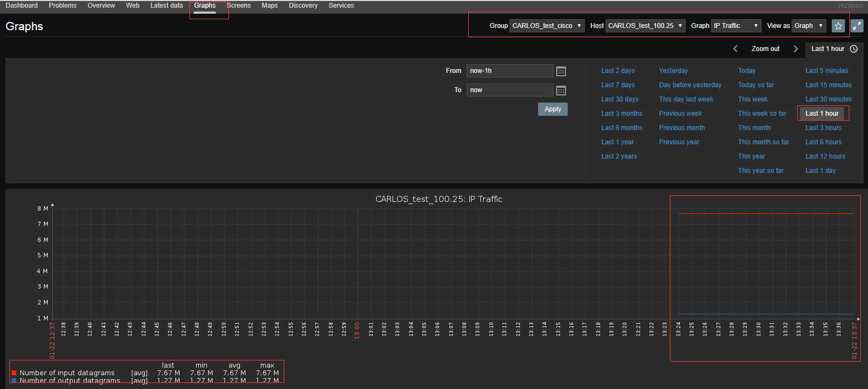Open the Services menu
868x389 pixels.
(x=341, y=5)
